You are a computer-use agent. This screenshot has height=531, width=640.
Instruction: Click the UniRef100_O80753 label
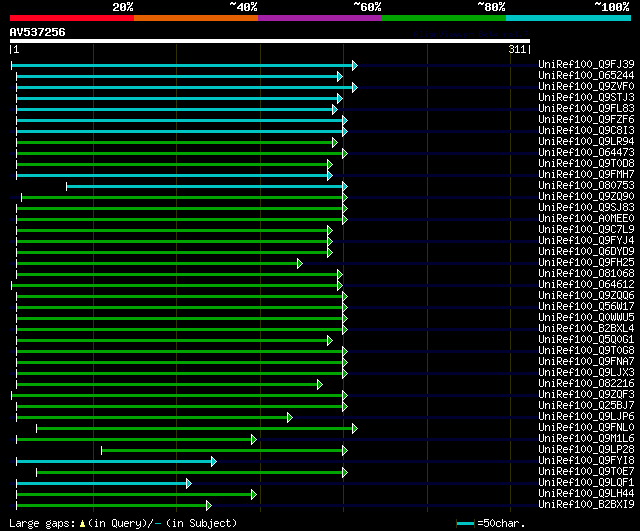(x=586, y=185)
